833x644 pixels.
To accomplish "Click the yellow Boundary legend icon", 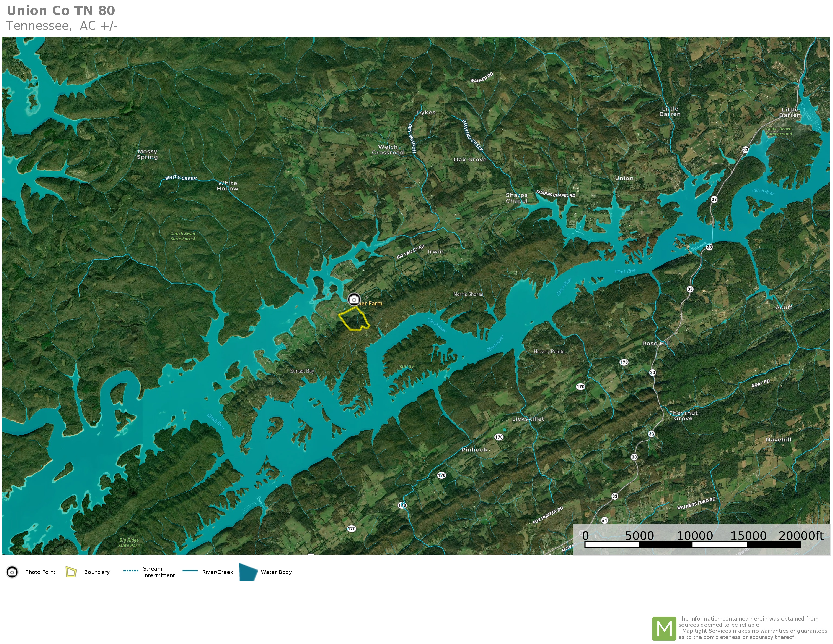I will (71, 572).
